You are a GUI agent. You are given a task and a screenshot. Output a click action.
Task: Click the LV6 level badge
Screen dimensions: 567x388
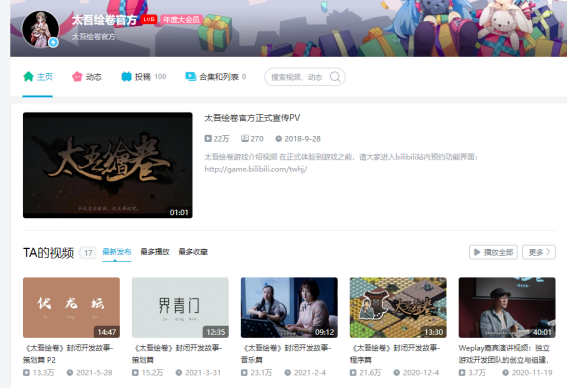point(149,20)
